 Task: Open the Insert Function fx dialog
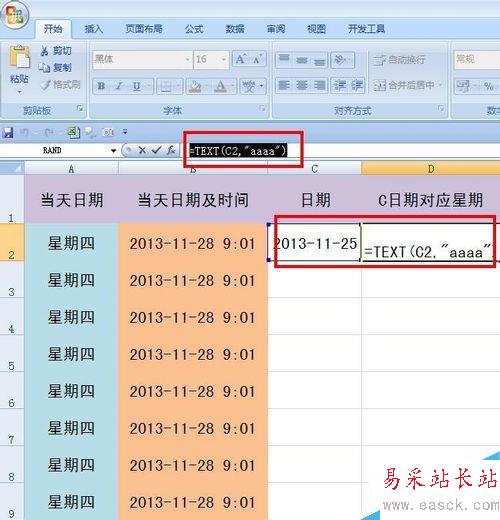171,150
